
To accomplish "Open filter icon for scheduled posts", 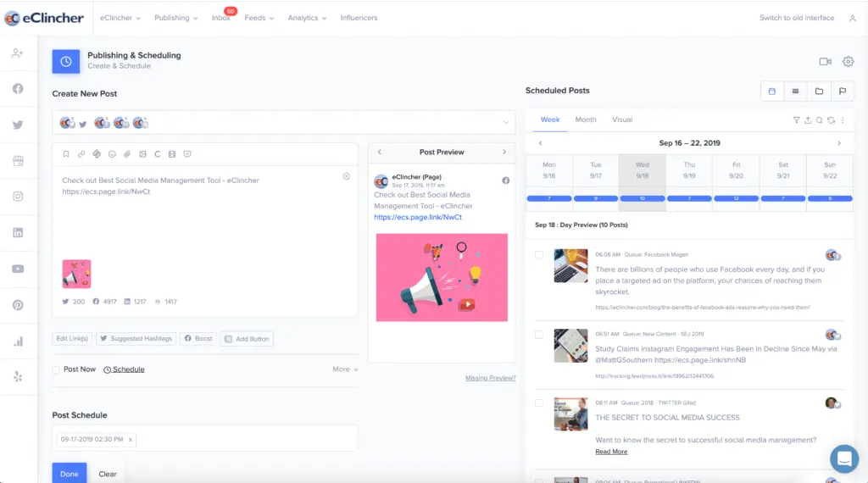I will [x=796, y=120].
